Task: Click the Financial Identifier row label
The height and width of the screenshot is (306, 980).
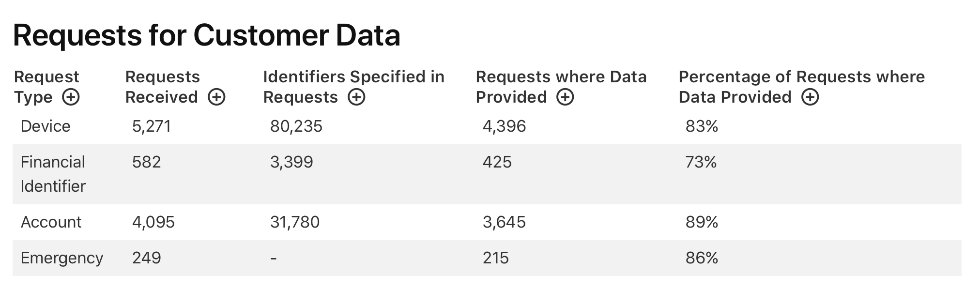Action: tap(53, 174)
